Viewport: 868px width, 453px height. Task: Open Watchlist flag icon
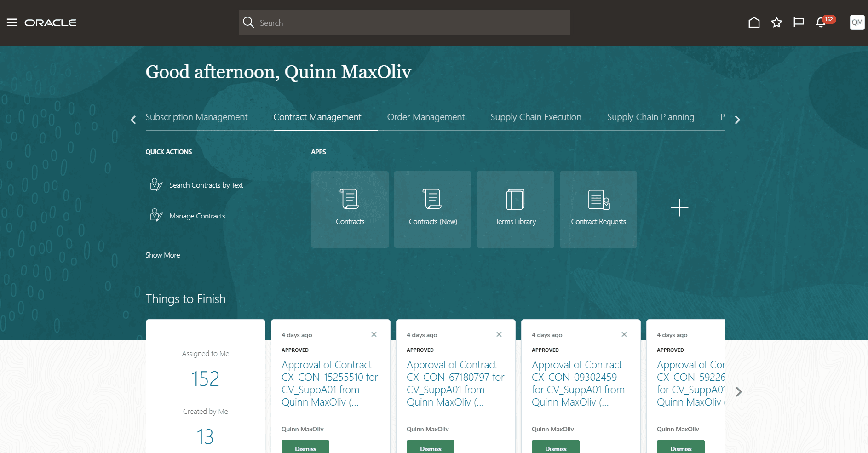click(x=799, y=23)
